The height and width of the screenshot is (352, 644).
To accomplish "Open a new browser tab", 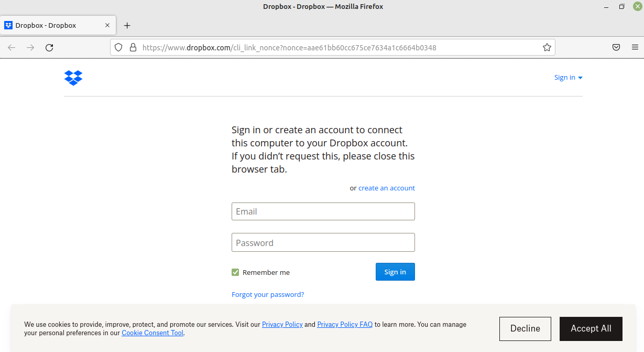I will click(x=127, y=25).
